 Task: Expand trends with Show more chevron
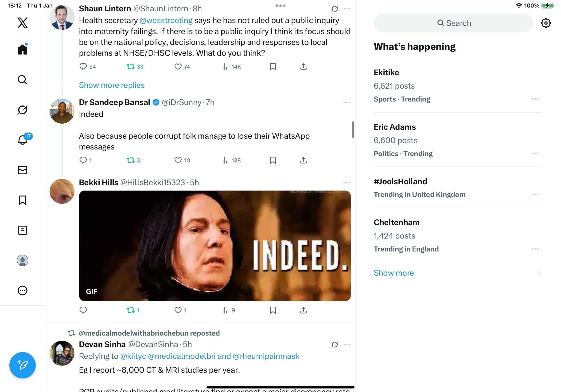(x=539, y=273)
